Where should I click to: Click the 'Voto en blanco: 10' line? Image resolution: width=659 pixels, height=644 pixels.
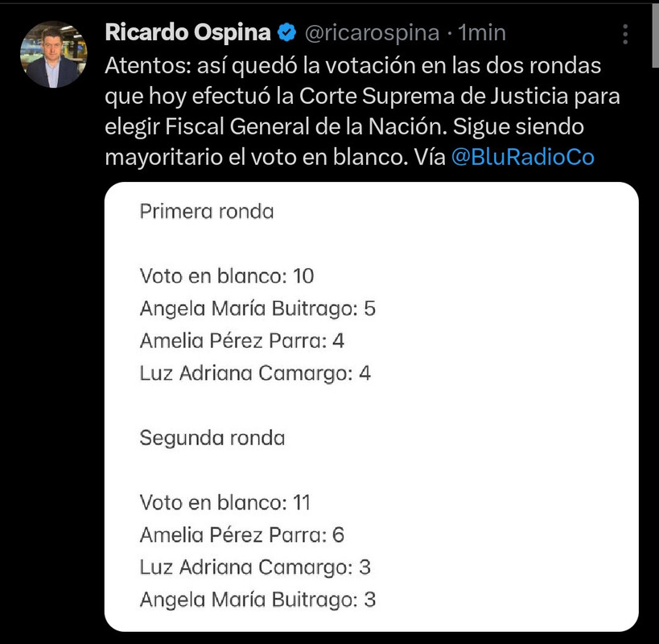point(227,276)
